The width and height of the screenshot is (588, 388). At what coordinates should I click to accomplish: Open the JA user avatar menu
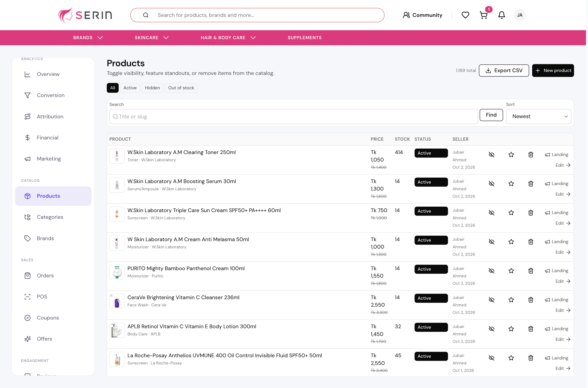pos(519,15)
